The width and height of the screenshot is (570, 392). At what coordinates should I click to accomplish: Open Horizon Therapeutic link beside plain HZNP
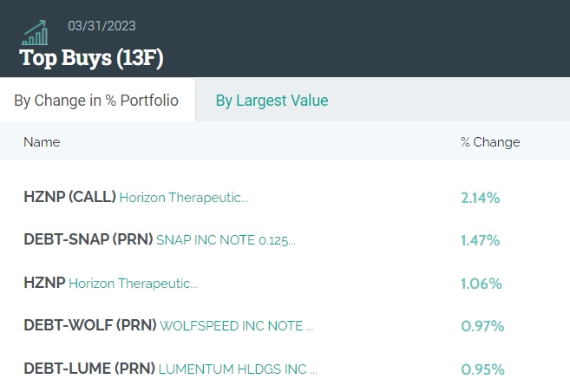(133, 284)
